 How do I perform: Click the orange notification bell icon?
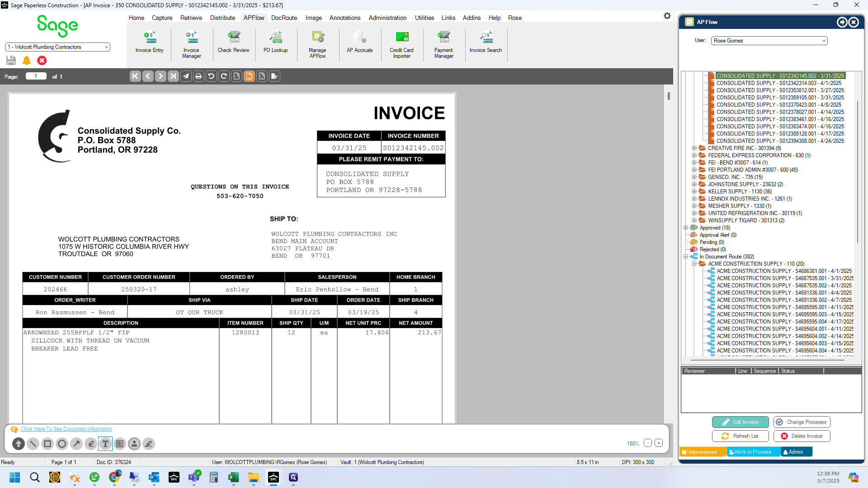(27, 61)
